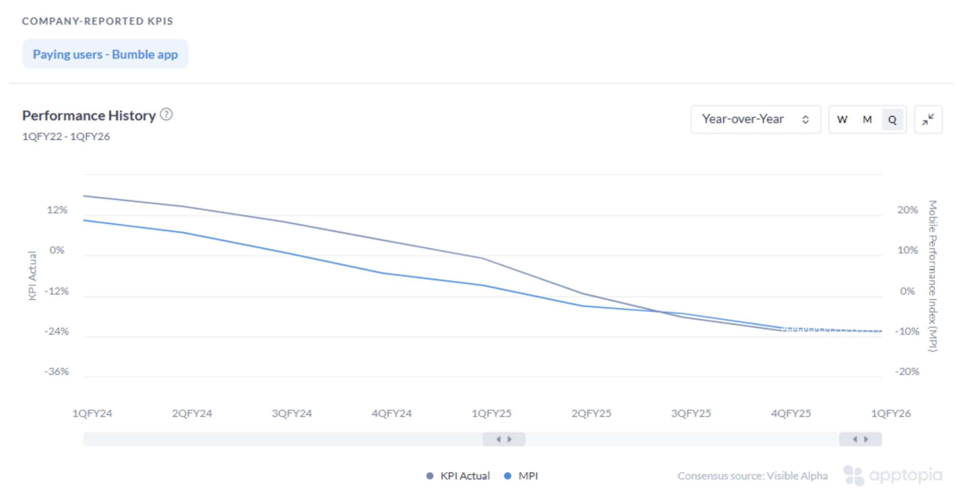Click the 1QFY22 - 1QFY26 date range text
The height and width of the screenshot is (501, 980).
(x=66, y=136)
